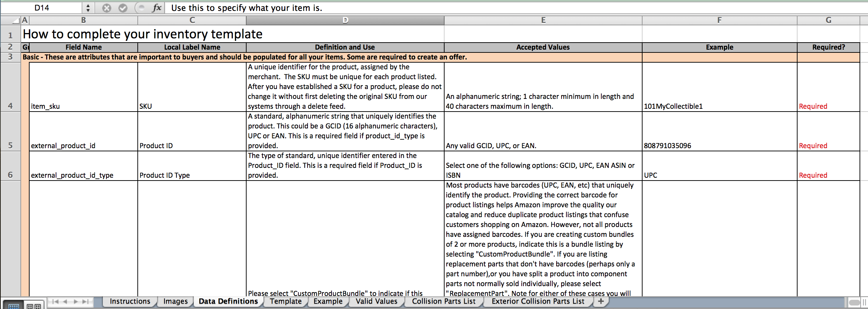Click the cancel entry (X) icon
Image resolution: width=868 pixels, height=309 pixels.
click(107, 8)
